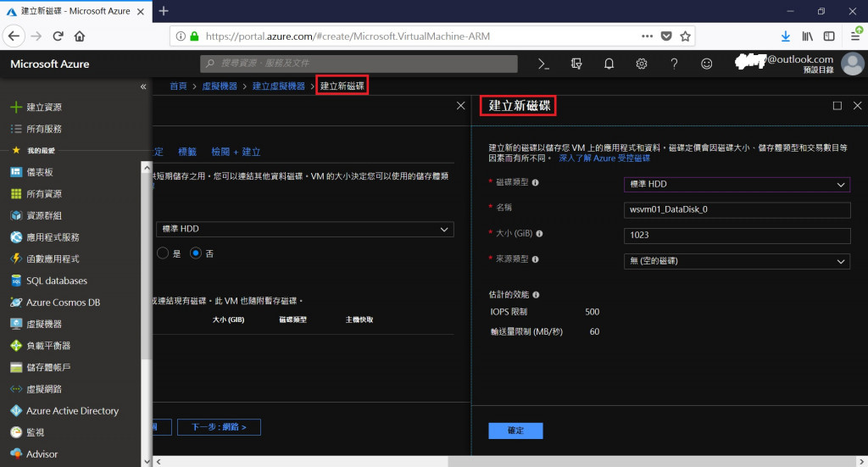Open page actions ellipsis in address bar
Viewport: 868px width, 467px height.
coord(647,36)
